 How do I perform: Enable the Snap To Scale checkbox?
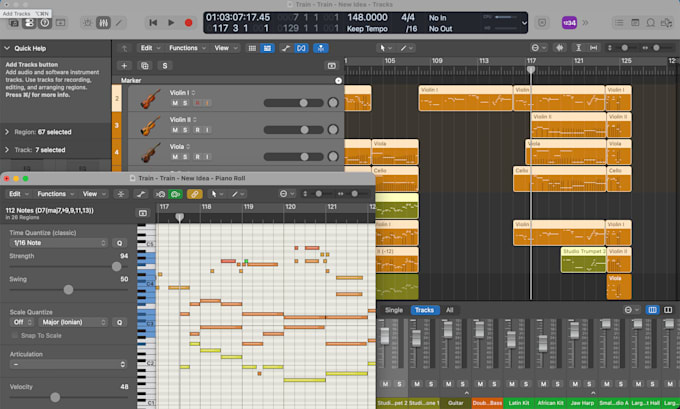click(15, 336)
